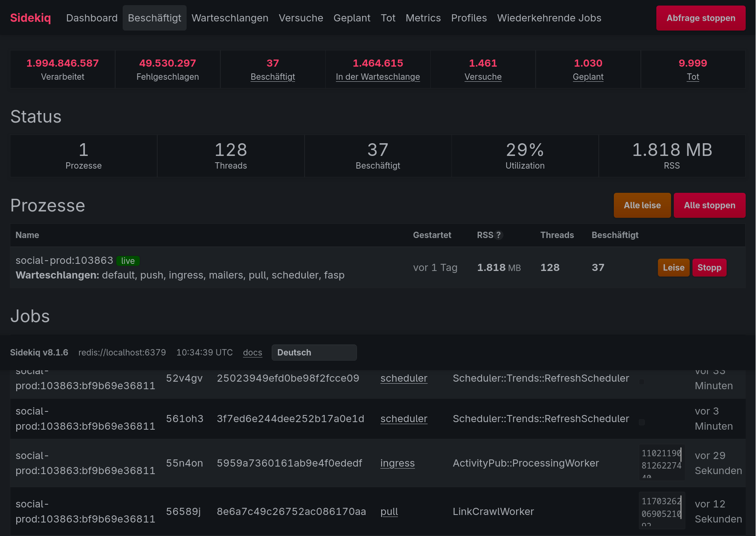
Task: Open the Wiederkehrende Jobs tab
Action: 549,18
